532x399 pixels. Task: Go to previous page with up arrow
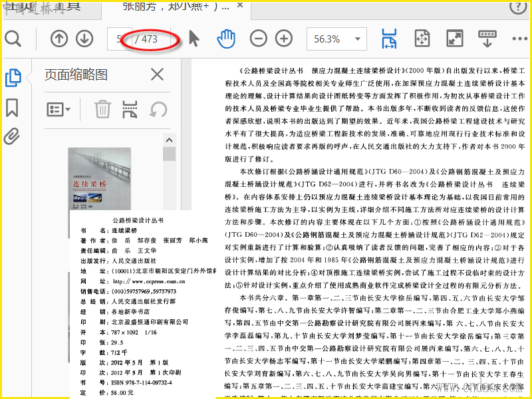[59, 39]
